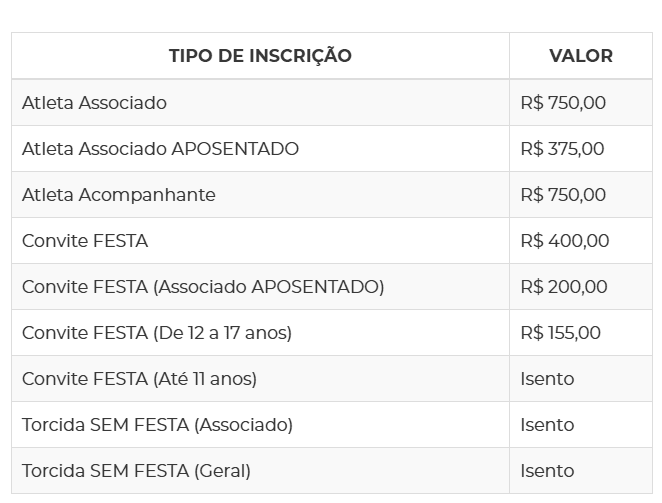Select Isento for Torcida SEM FESTA (Associado)
The width and height of the screenshot is (662, 503).
[x=547, y=425]
